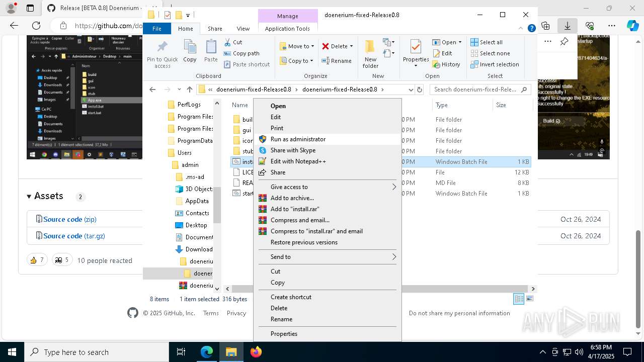Screen dimensions: 644x362
Task: Open the Application Tools tab
Action: (287, 29)
